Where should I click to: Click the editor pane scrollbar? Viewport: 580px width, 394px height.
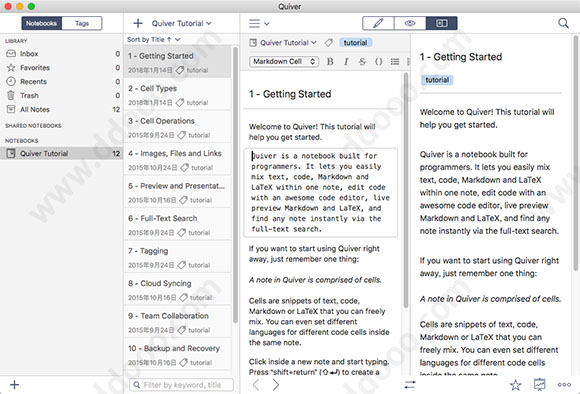click(406, 191)
